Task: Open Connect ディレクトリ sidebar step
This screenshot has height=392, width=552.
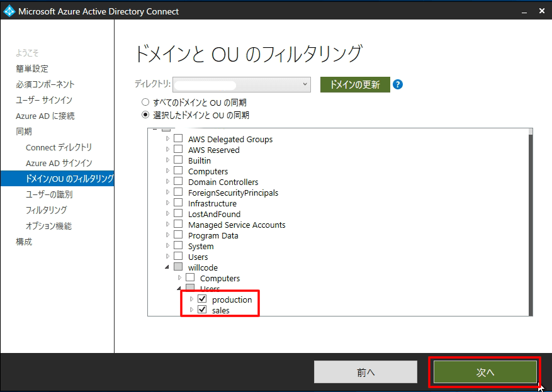Action: [59, 147]
